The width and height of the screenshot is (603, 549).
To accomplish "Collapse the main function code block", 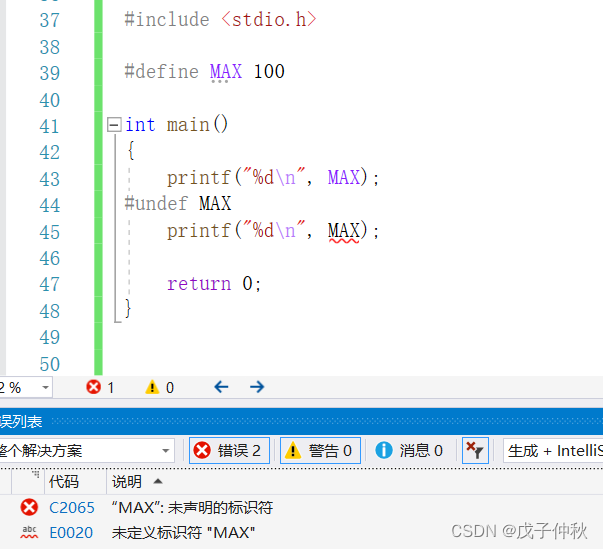I will click(x=114, y=125).
